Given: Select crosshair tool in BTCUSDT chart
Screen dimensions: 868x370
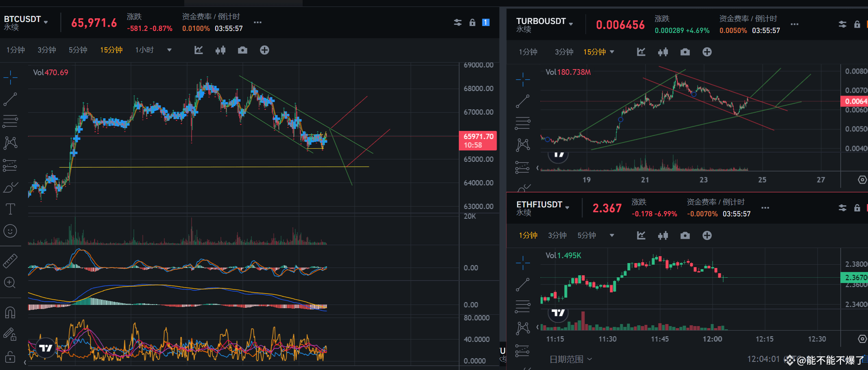Looking at the screenshot, I should coord(10,77).
